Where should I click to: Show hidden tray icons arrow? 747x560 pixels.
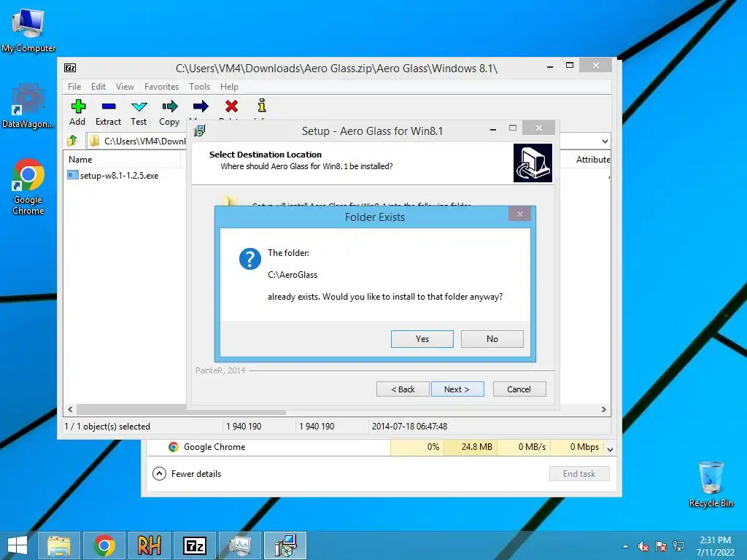[x=625, y=546]
